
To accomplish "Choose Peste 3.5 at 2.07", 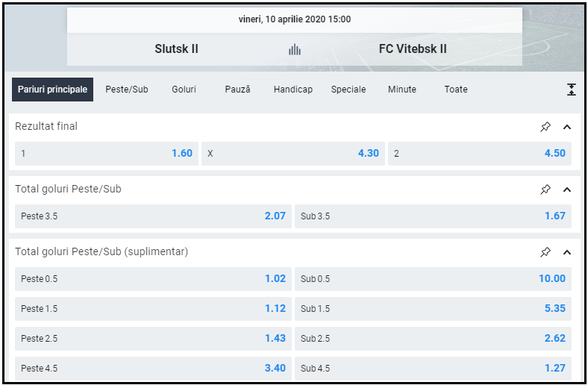I will tap(153, 216).
